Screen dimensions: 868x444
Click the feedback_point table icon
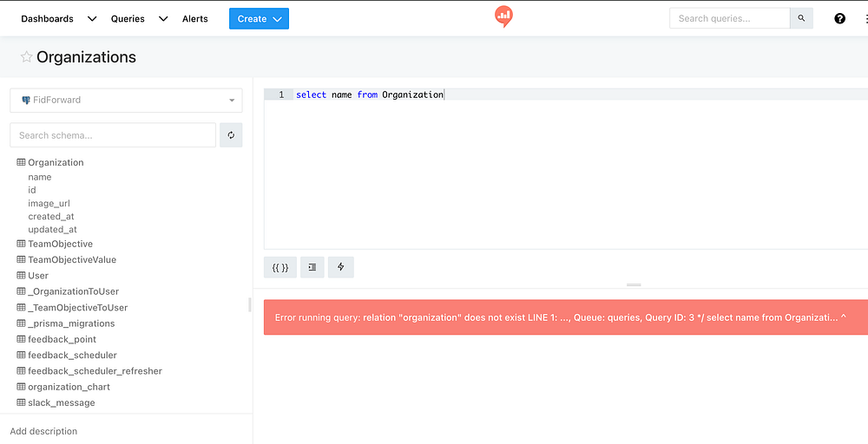point(21,339)
